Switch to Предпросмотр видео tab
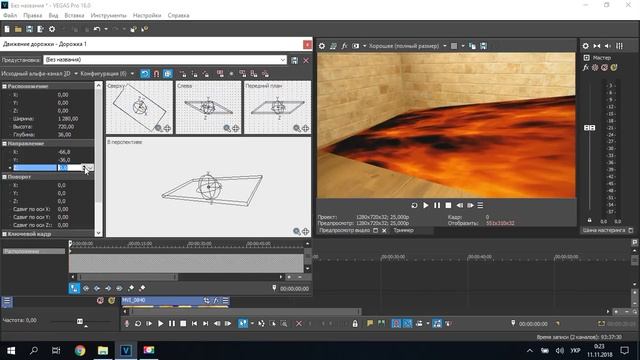640x360 pixels. click(344, 231)
